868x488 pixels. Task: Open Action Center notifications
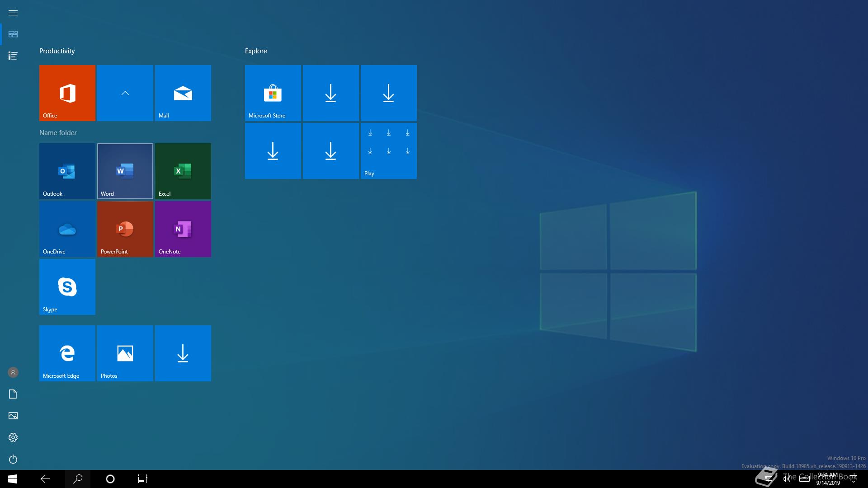click(854, 479)
